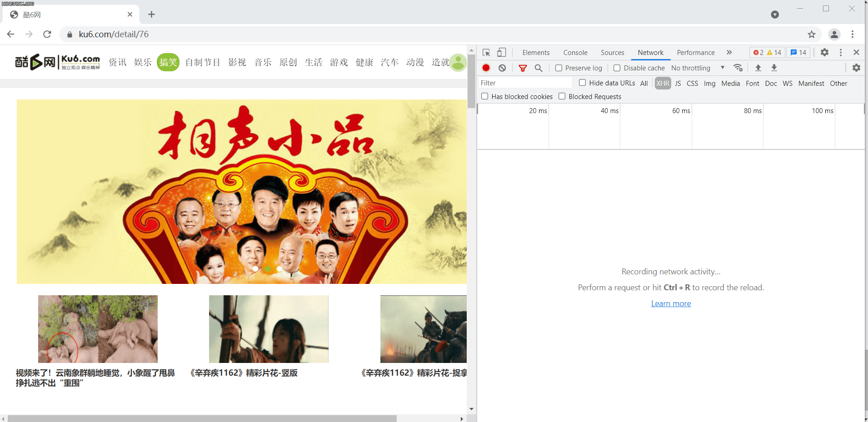Enable the Preserve log checkbox

pyautogui.click(x=559, y=68)
